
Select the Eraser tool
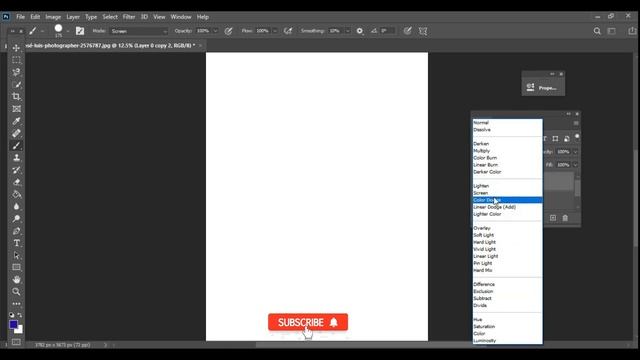(x=16, y=182)
